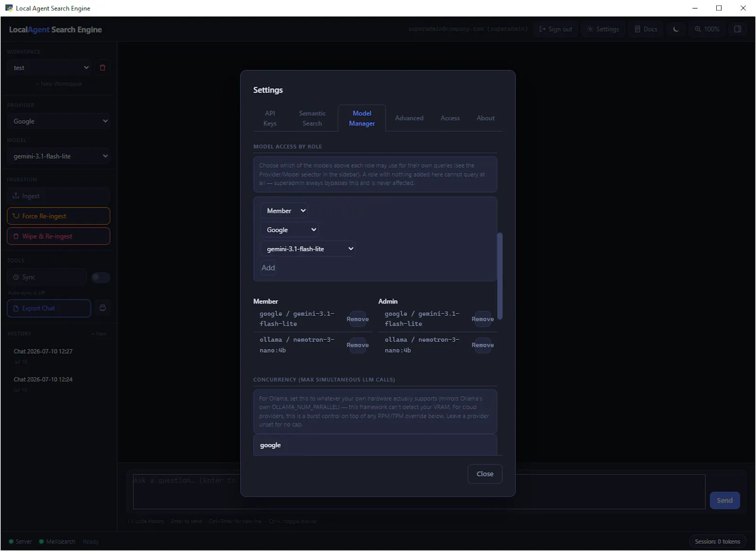Click the Meilisearch status indicator

(x=57, y=542)
